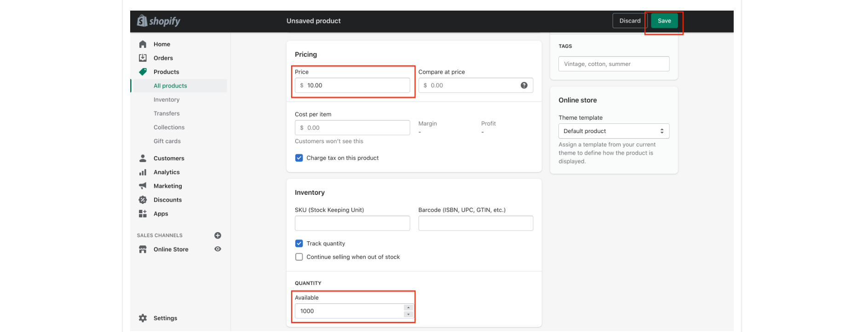Click the Apps grid icon
This screenshot has width=868, height=332.
tap(143, 214)
